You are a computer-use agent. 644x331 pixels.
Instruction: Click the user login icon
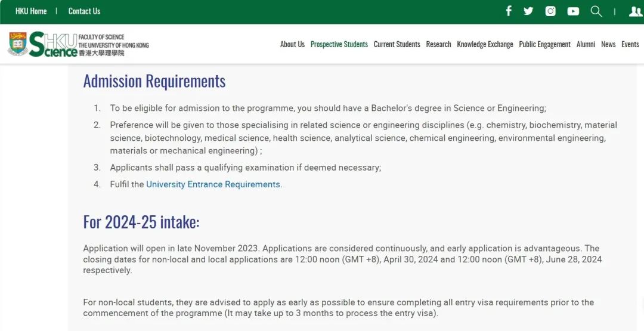click(x=636, y=11)
